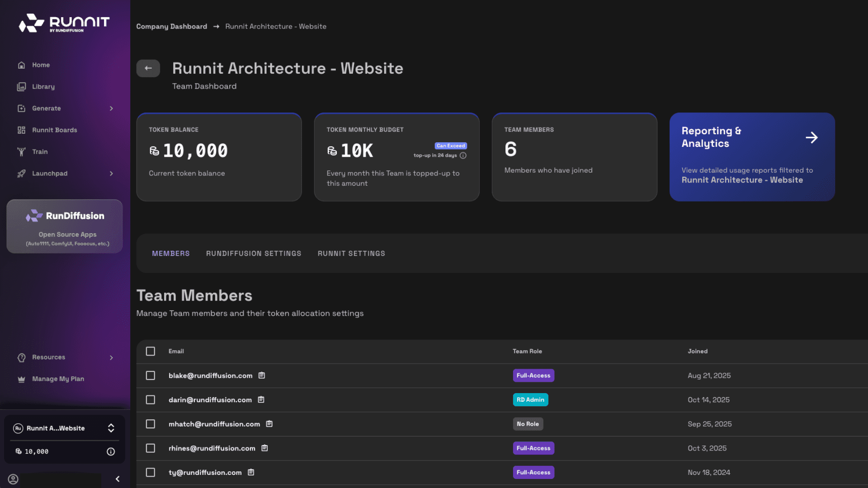868x488 pixels.
Task: Click the Runnit Architecture - Website breadcrumb
Action: pos(276,27)
